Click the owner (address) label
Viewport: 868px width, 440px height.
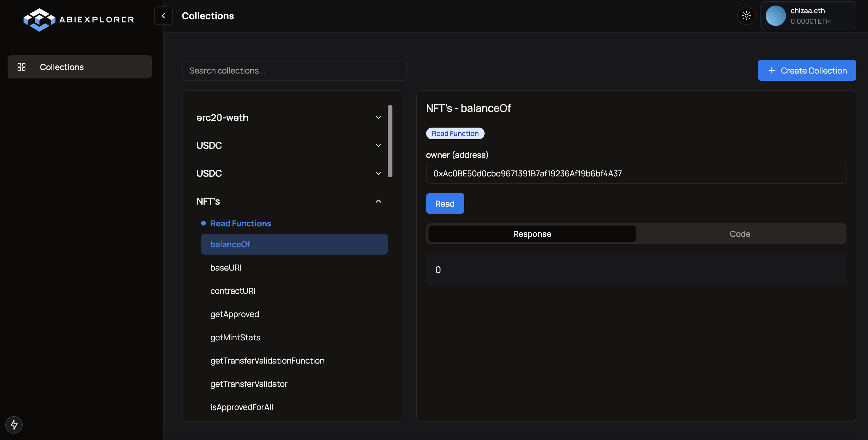click(457, 155)
